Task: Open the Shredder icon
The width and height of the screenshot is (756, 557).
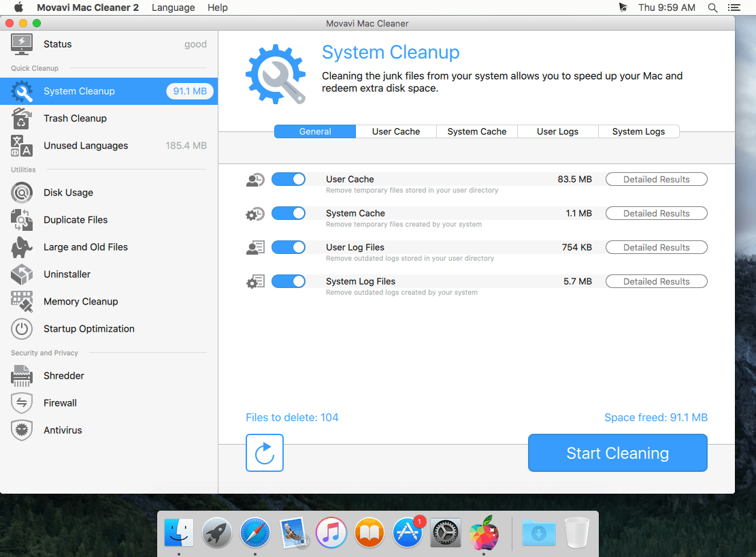Action: point(22,375)
